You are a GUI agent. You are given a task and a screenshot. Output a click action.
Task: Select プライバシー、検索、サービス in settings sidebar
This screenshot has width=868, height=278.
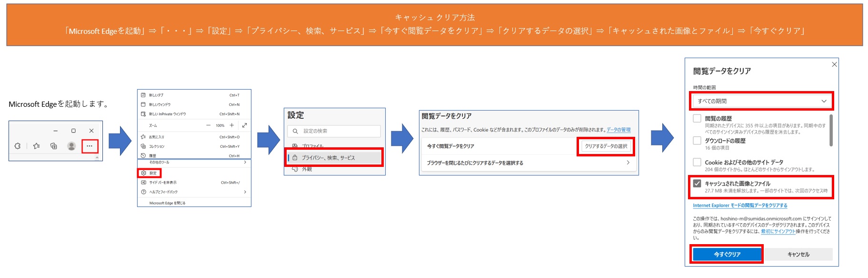pos(334,157)
